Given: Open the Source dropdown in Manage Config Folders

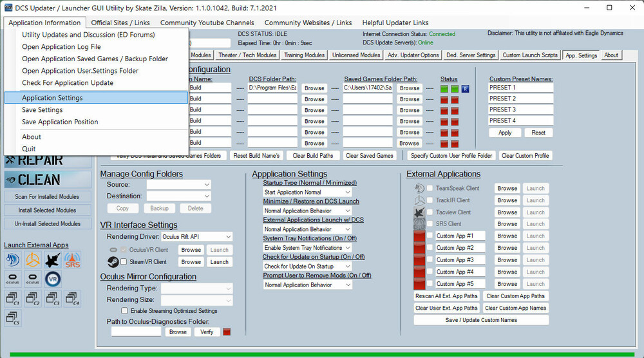Looking at the screenshot, I should point(179,185).
